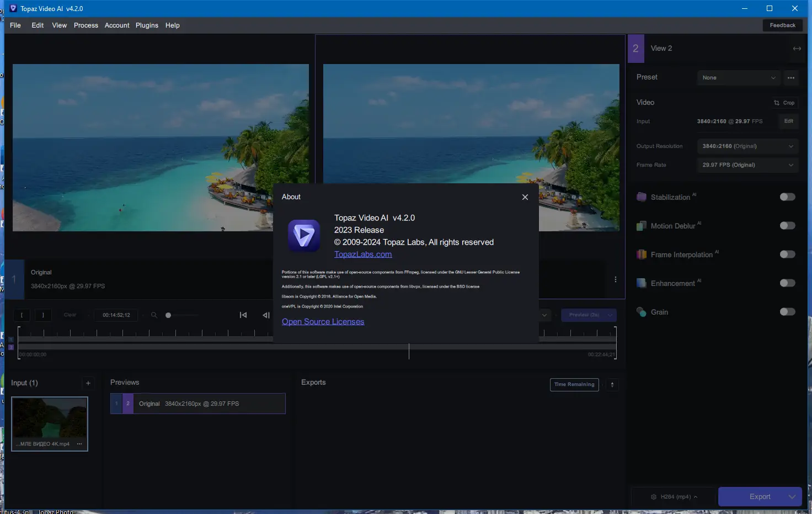The height and width of the screenshot is (514, 812).
Task: Click the Time Remaining button
Action: click(x=574, y=385)
